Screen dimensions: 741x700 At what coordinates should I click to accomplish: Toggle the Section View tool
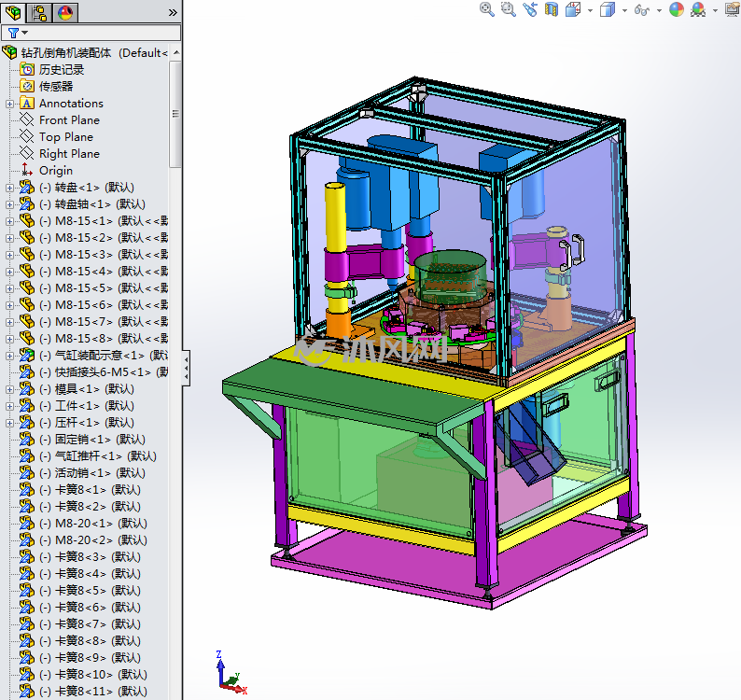point(551,9)
